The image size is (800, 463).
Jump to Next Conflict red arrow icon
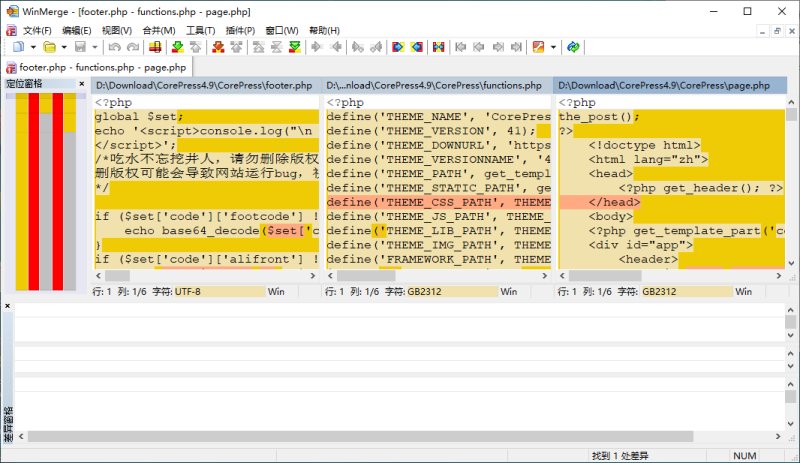(x=218, y=47)
